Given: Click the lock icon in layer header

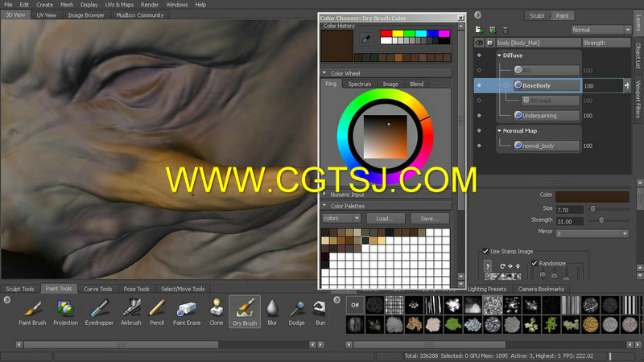Looking at the screenshot, I should point(489,43).
